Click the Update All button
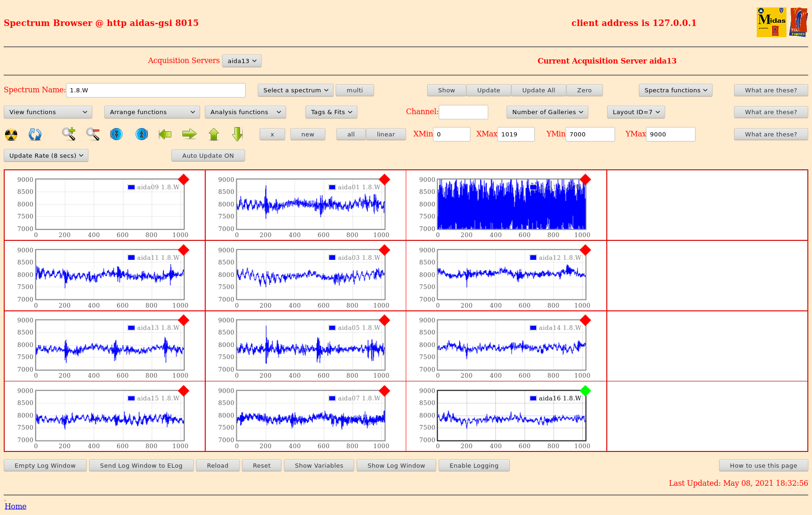 pos(539,90)
